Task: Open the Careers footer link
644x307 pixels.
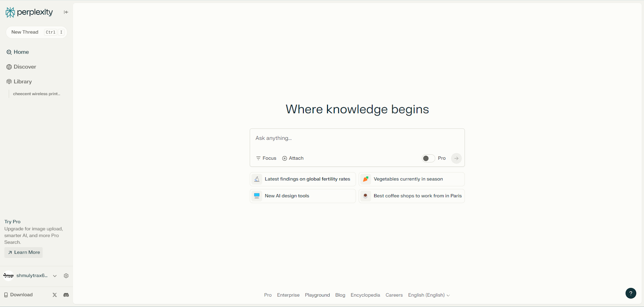Action: tap(394, 295)
